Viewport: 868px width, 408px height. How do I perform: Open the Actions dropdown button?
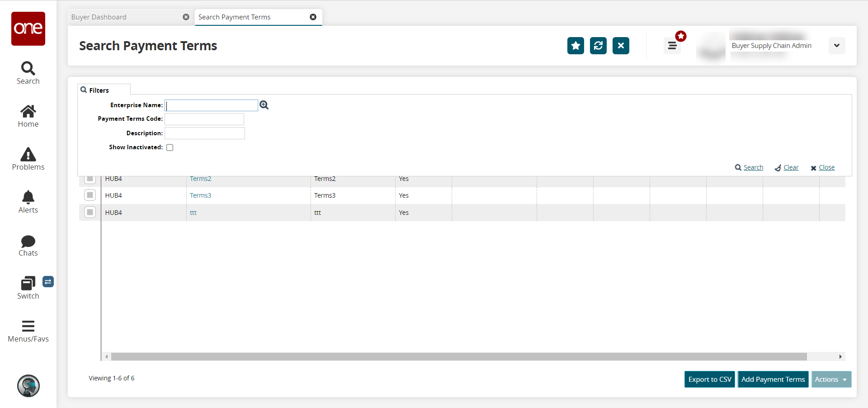(x=831, y=380)
